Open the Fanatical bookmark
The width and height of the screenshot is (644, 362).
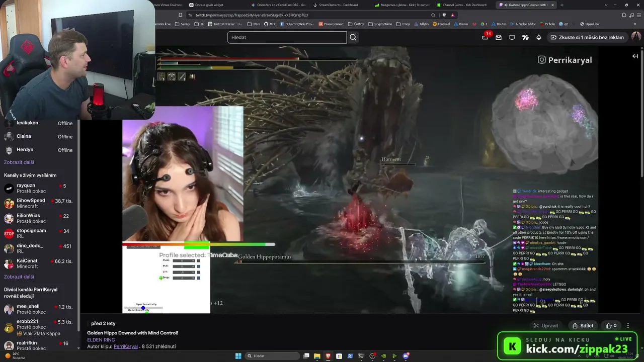[x=441, y=24]
